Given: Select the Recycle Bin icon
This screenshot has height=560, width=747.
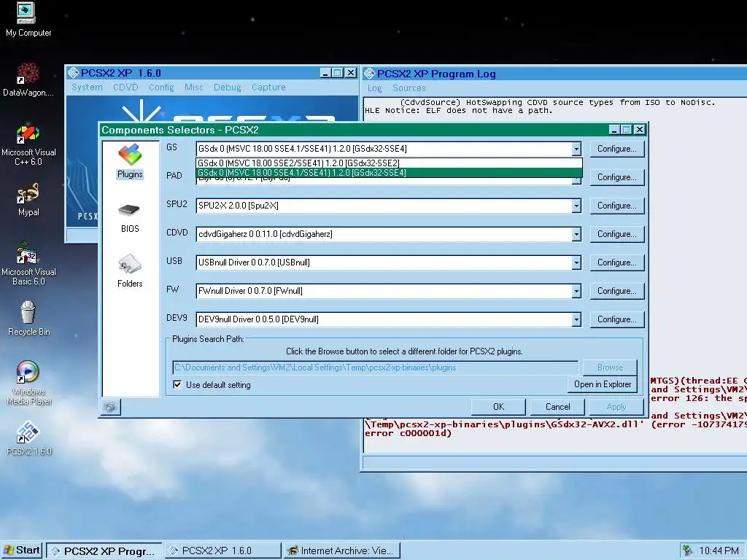Looking at the screenshot, I should (x=28, y=319).
